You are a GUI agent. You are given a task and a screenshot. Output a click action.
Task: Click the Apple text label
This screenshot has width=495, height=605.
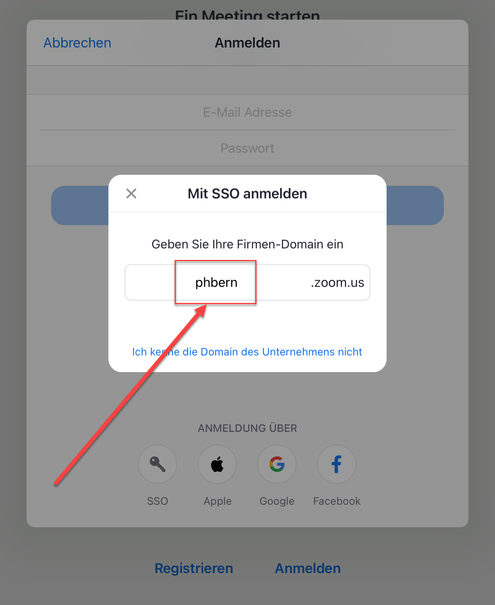(218, 501)
